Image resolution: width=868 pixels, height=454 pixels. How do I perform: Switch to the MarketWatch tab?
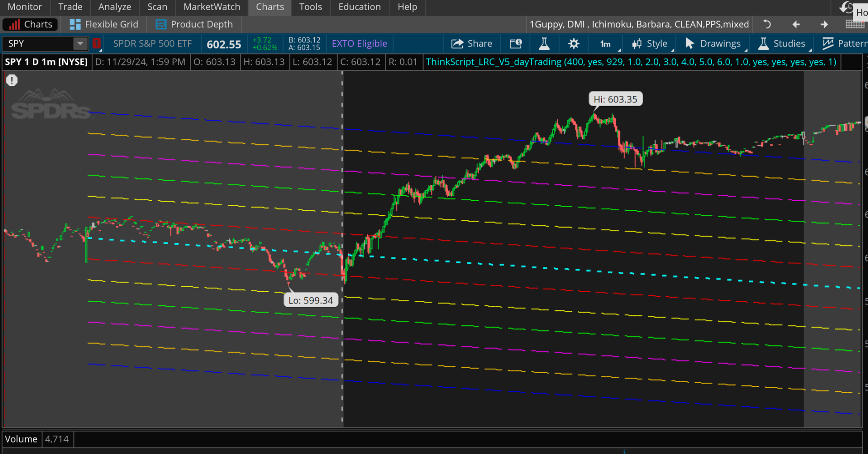click(212, 7)
